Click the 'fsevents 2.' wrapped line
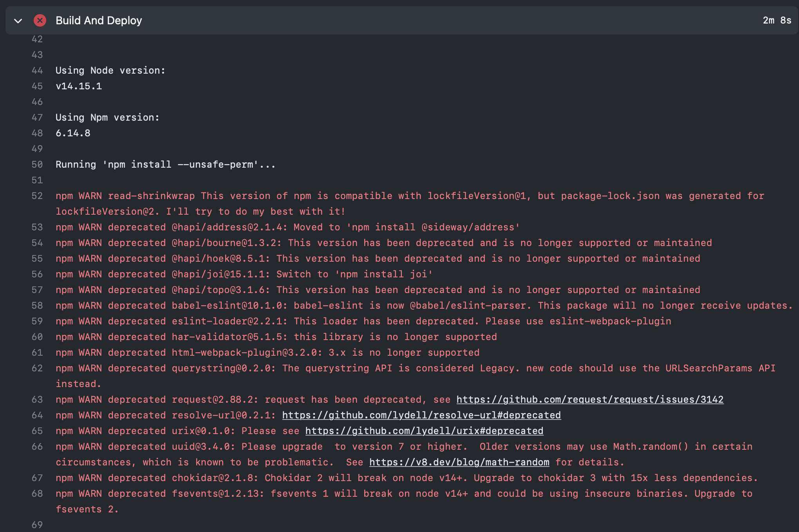Viewport: 799px width, 532px height. tap(87, 509)
